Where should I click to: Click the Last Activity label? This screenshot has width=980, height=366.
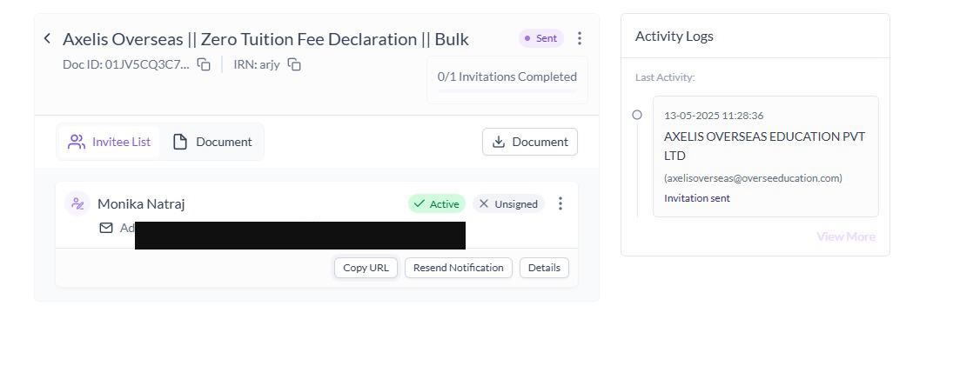point(665,77)
